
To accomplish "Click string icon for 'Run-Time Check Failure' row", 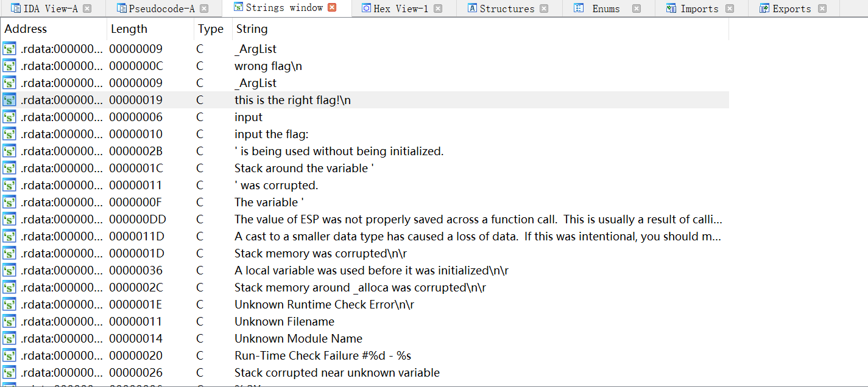I will [x=9, y=355].
